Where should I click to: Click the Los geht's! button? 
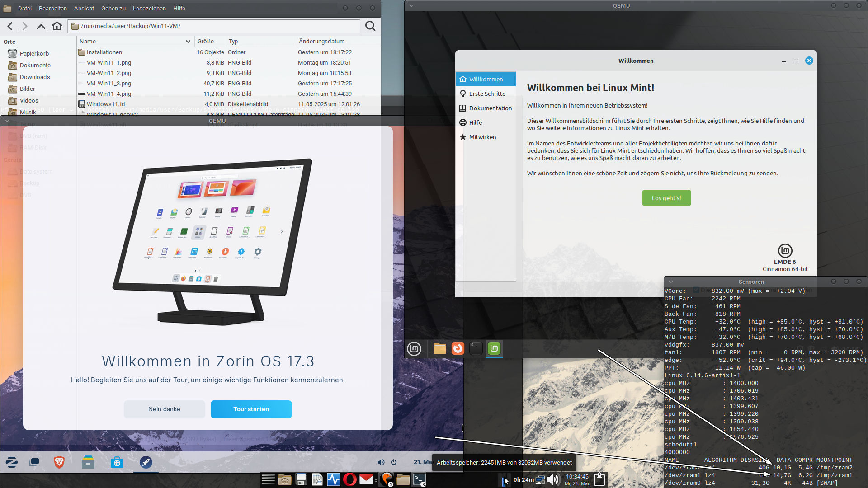point(666,198)
